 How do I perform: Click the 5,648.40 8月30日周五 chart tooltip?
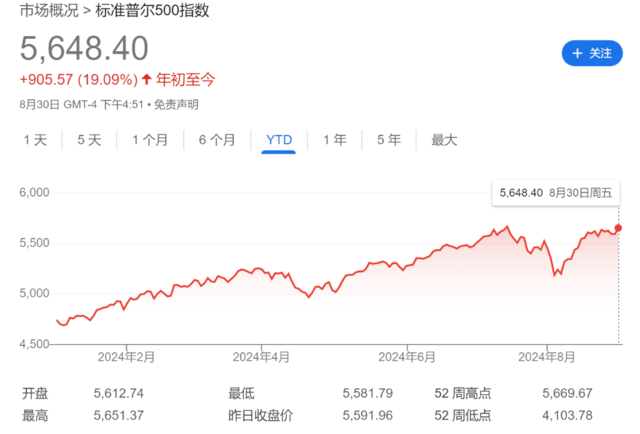pos(556,193)
